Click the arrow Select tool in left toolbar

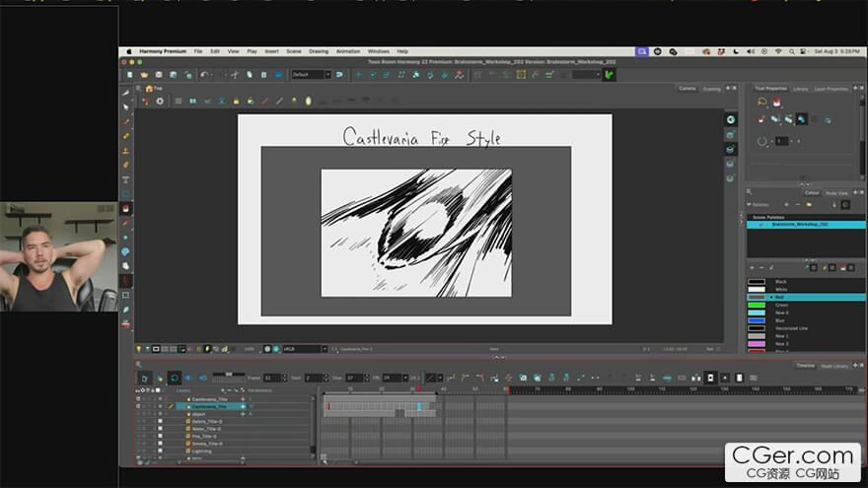[x=125, y=106]
